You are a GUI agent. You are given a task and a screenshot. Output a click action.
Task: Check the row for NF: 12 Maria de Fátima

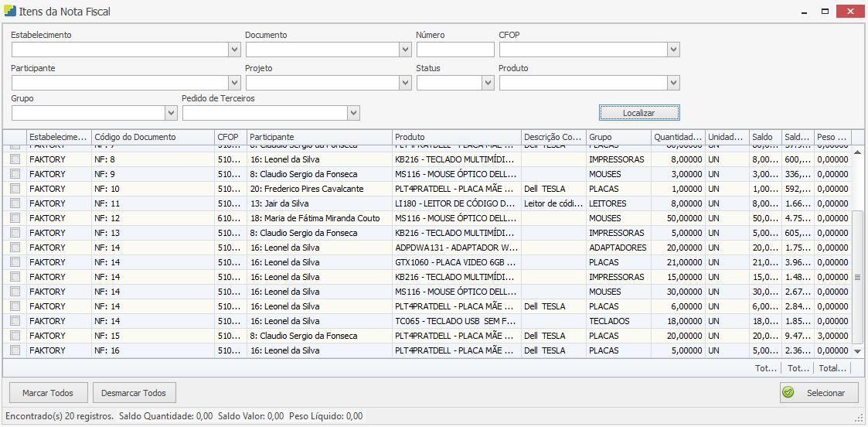(x=15, y=218)
